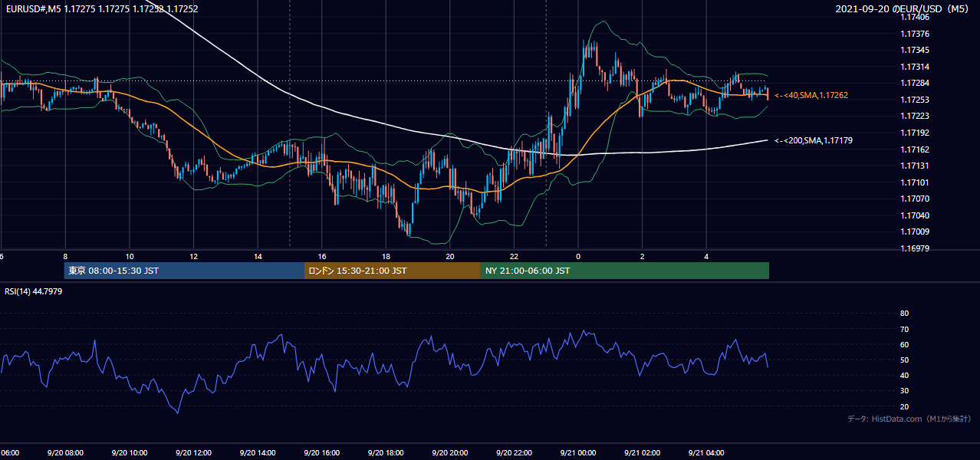Click the 9/20 22:00 bottom time label

(x=513, y=453)
